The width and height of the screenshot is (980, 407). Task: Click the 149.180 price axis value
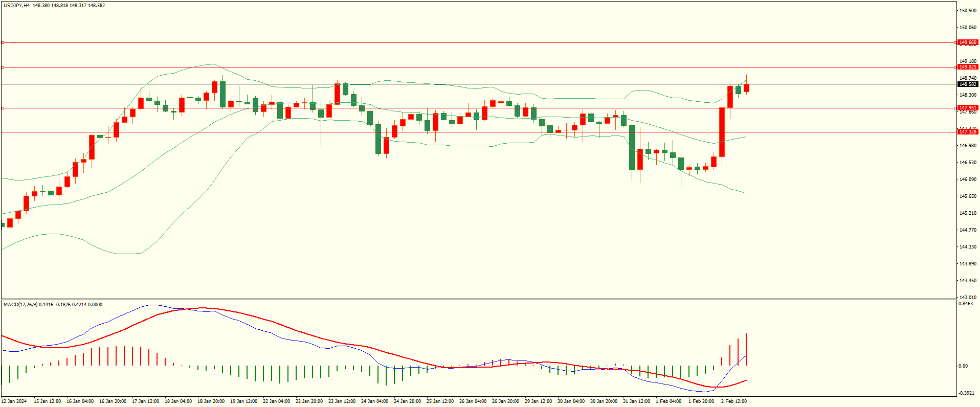(x=968, y=61)
